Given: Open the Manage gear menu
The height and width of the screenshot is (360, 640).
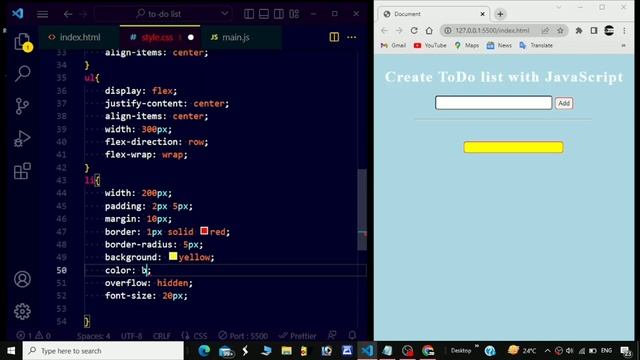Looking at the screenshot, I should 22,311.
